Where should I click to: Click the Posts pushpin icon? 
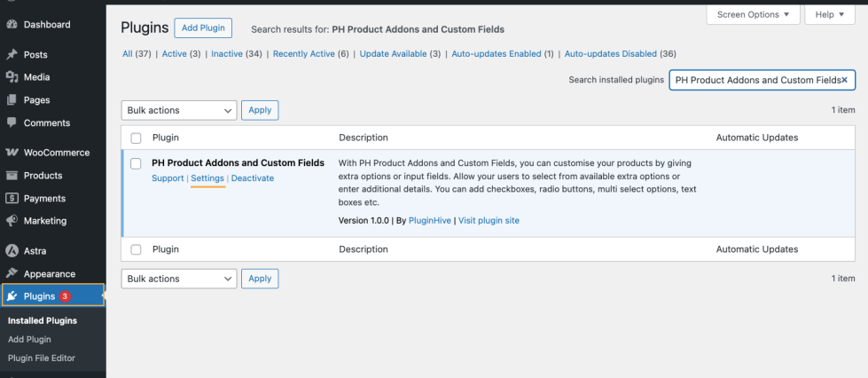(x=12, y=55)
